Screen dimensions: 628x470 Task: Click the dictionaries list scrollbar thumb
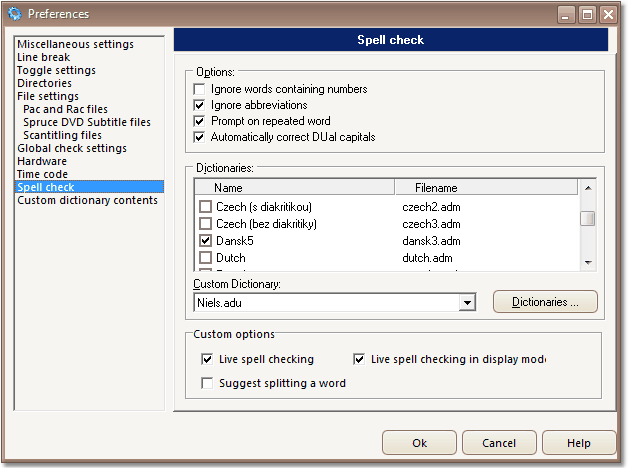pyautogui.click(x=588, y=219)
